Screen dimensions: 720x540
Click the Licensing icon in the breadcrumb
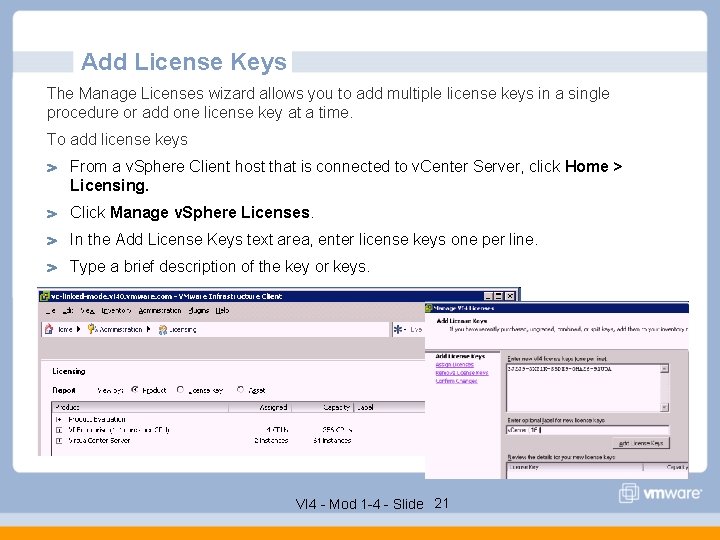(163, 330)
